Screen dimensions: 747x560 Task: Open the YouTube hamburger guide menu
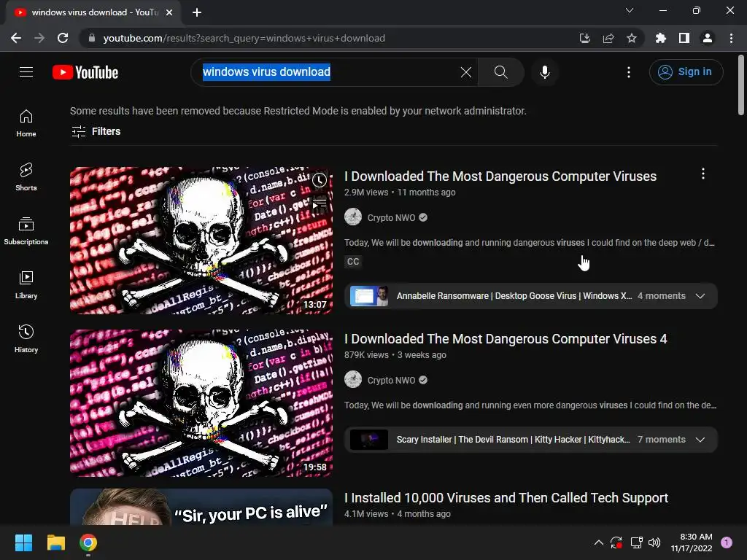click(x=26, y=72)
